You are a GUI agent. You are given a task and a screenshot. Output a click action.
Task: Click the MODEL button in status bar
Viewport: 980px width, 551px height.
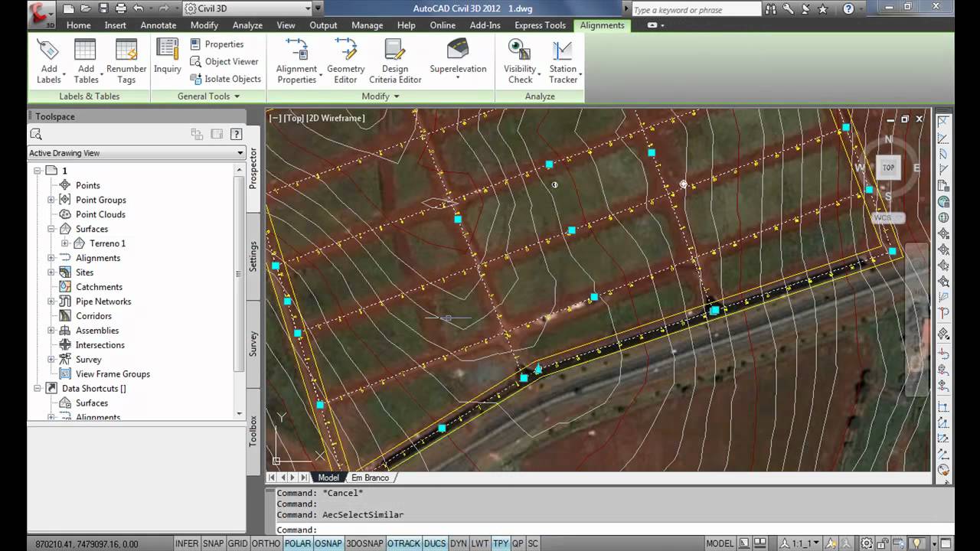[x=720, y=543]
